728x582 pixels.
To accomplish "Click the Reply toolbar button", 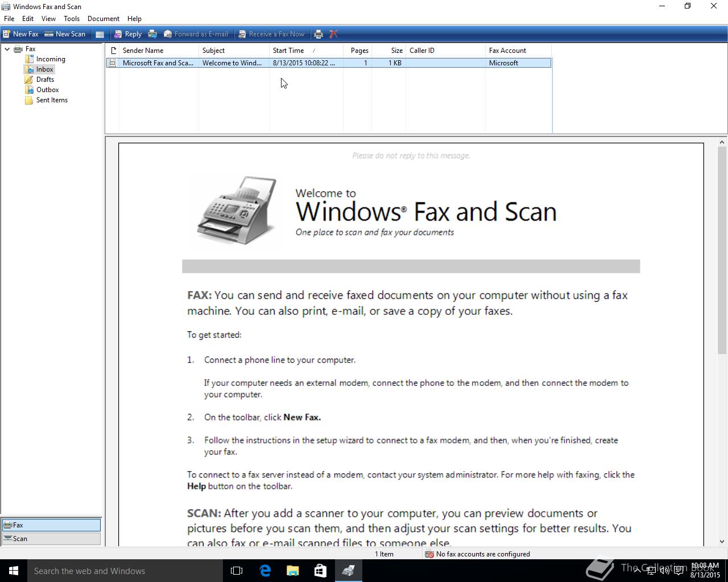I will click(x=127, y=34).
